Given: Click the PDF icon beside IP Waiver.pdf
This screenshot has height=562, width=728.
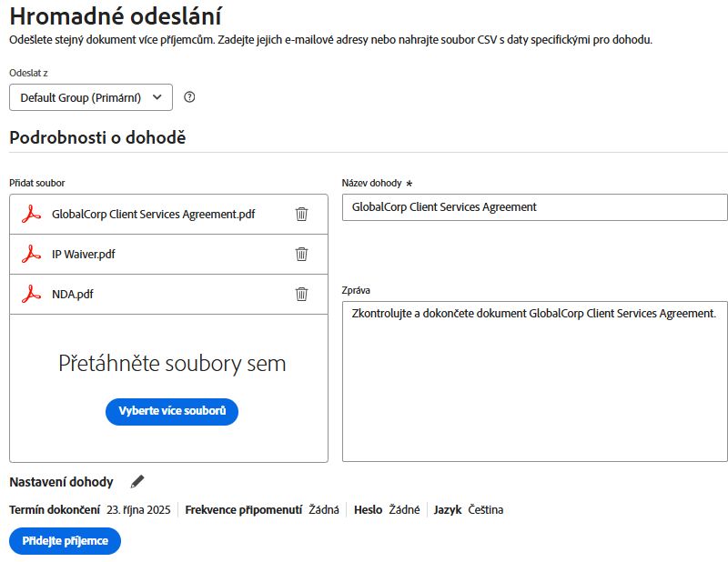Looking at the screenshot, I should tap(32, 255).
